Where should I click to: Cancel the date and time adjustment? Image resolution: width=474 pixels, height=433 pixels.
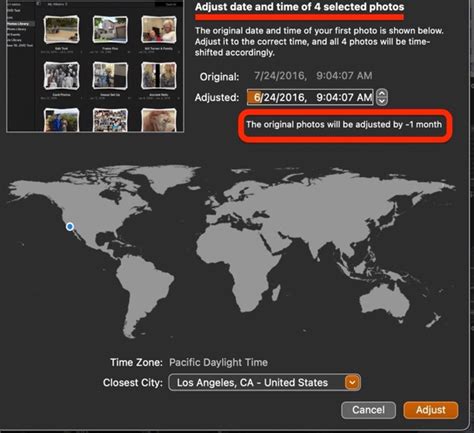point(368,410)
